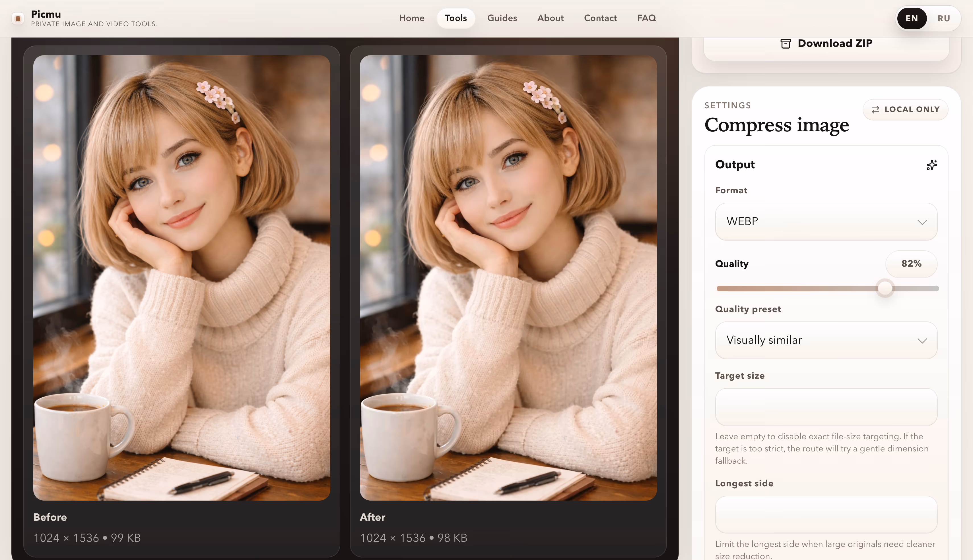Select the Tools tab
Image resolution: width=973 pixels, height=560 pixels.
pos(456,18)
